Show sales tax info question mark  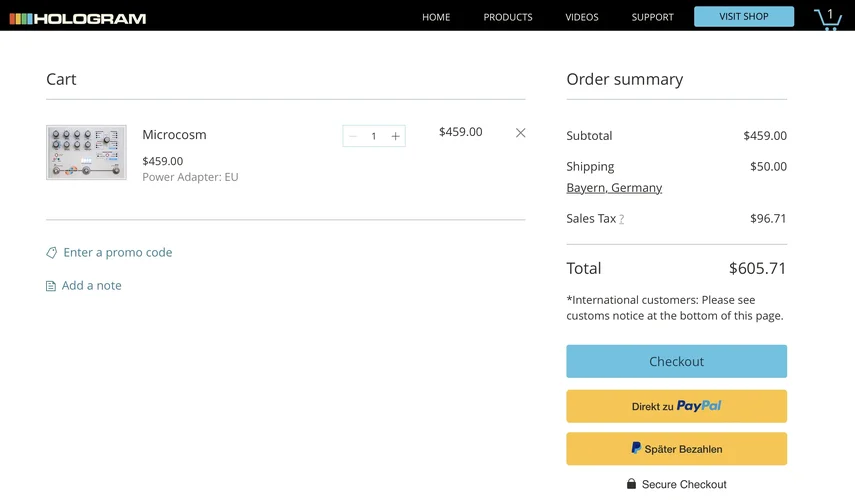(x=621, y=219)
